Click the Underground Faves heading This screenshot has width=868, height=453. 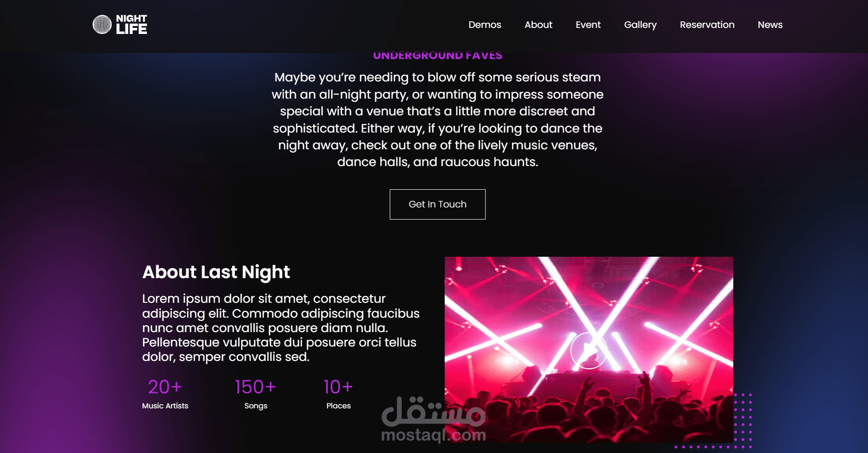pyautogui.click(x=437, y=56)
